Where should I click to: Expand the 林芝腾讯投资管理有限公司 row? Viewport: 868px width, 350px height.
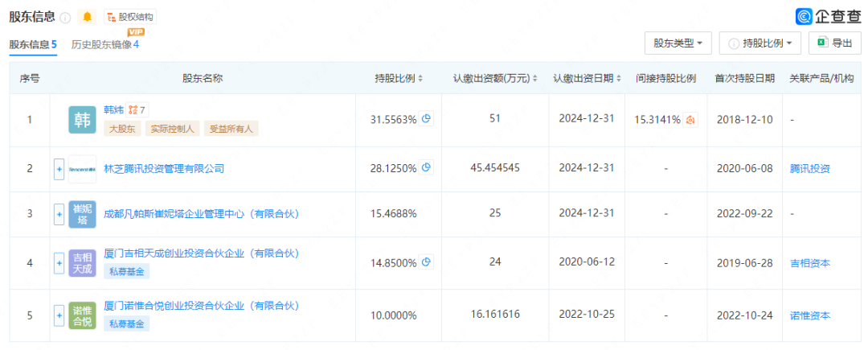[59, 169]
